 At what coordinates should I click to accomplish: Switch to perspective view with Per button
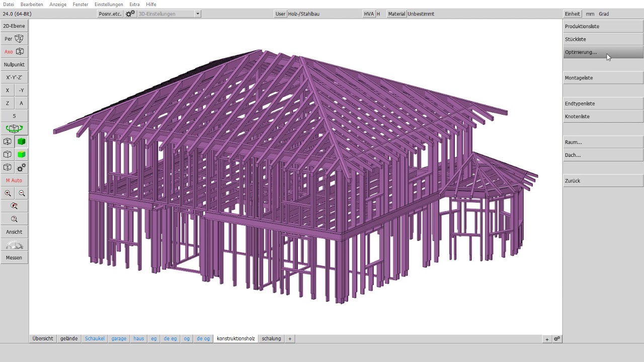[x=14, y=39]
